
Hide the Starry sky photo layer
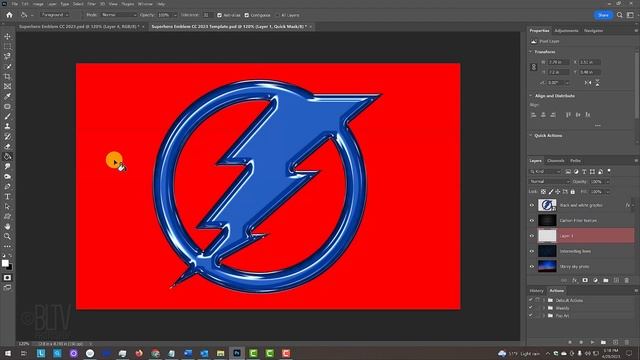point(532,267)
